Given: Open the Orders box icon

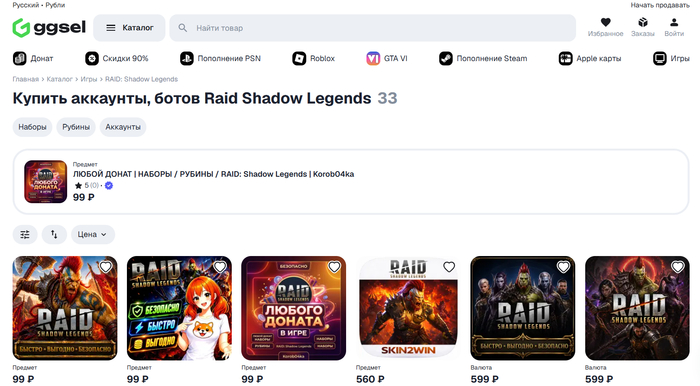Looking at the screenshot, I should [x=642, y=22].
